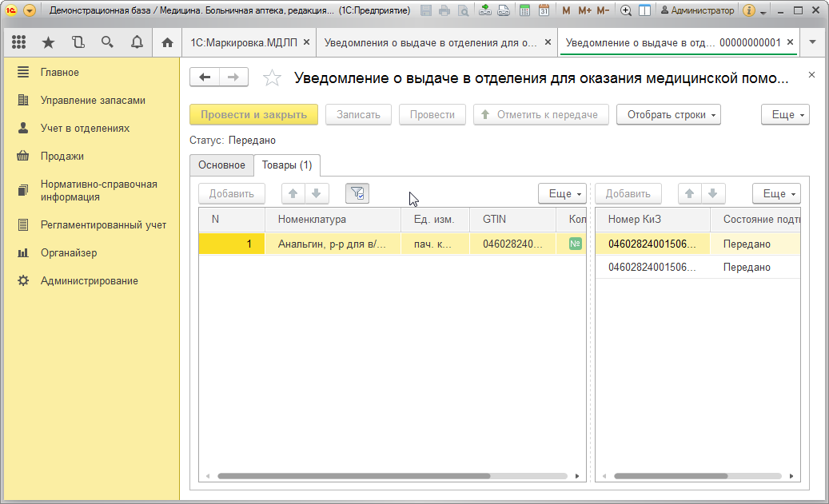The image size is (829, 504).
Task: Click the KiZ table horizontal scrollbar
Action: coord(671,476)
